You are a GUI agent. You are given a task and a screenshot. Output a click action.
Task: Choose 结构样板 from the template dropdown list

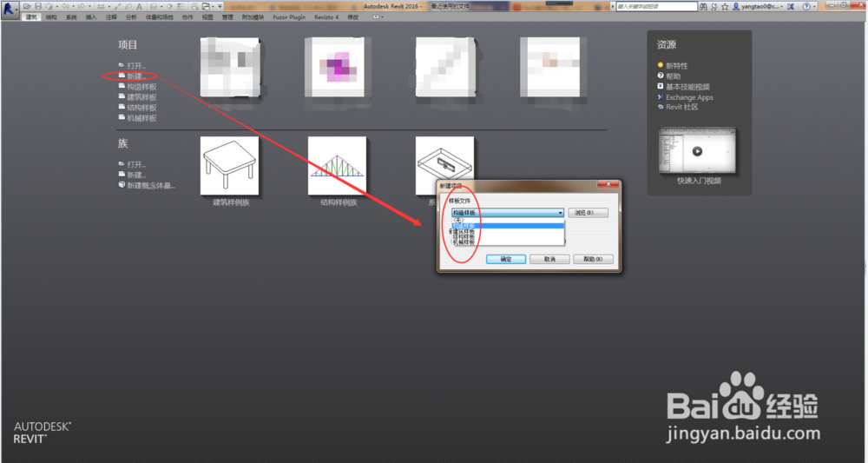click(508, 236)
